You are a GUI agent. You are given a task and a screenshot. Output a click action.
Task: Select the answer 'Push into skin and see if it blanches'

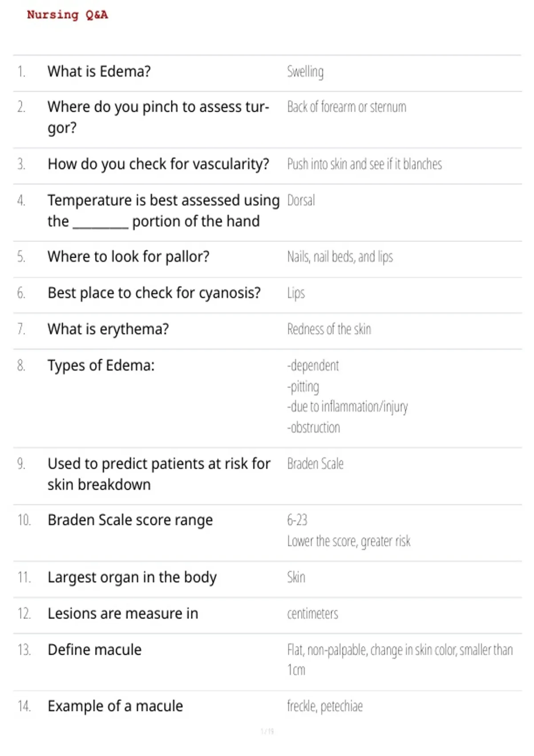(364, 164)
